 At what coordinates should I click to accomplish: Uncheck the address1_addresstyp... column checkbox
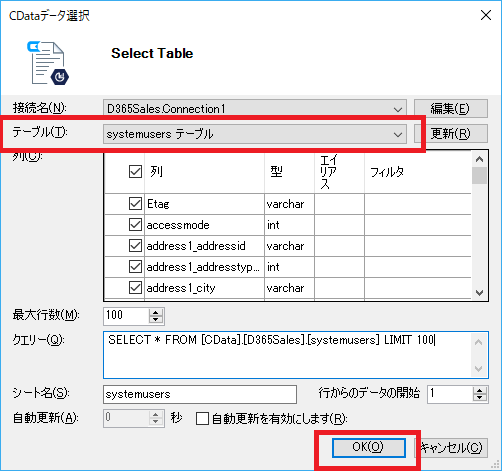[135, 267]
